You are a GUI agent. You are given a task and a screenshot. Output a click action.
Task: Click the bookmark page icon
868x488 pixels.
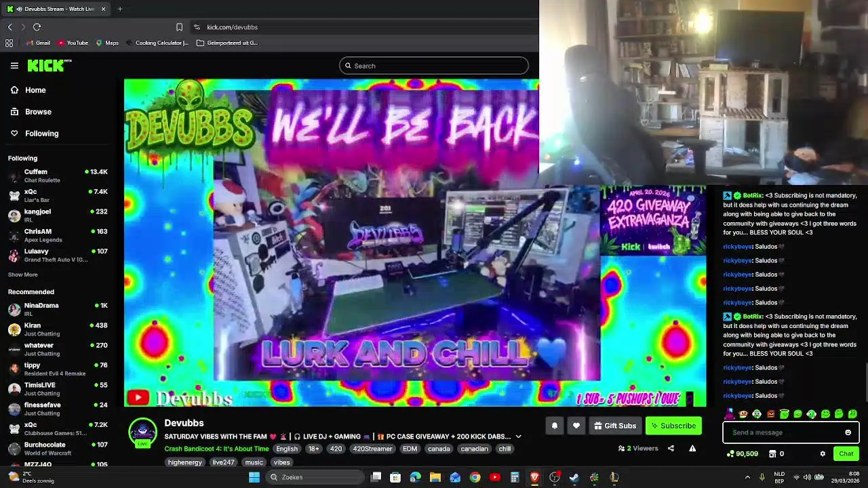coord(179,27)
